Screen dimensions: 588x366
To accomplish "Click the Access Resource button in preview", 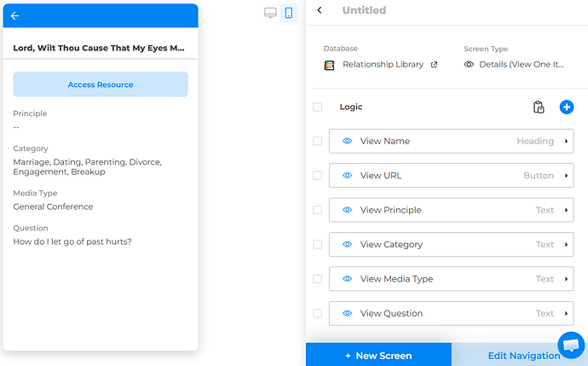I will coord(101,84).
